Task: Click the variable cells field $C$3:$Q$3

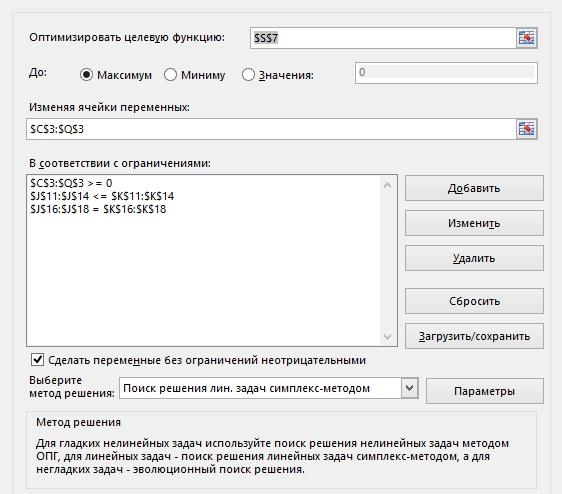Action: pyautogui.click(x=271, y=129)
